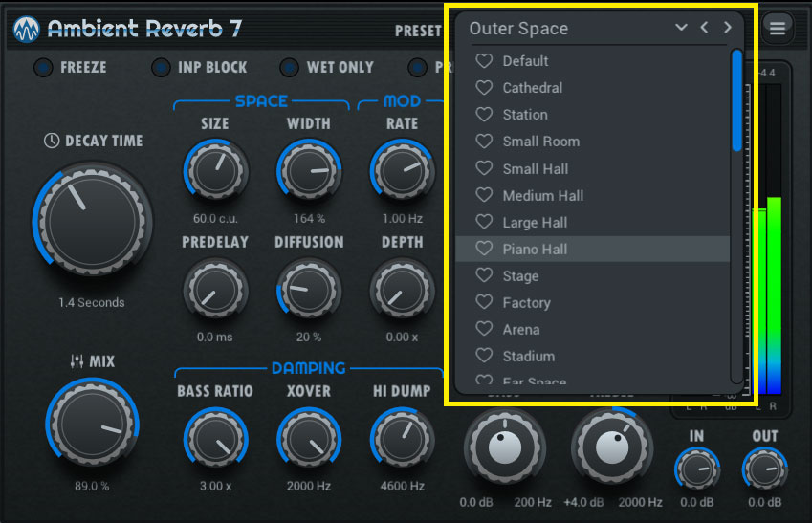
Task: Click the Decay Time clock icon
Action: [52, 141]
